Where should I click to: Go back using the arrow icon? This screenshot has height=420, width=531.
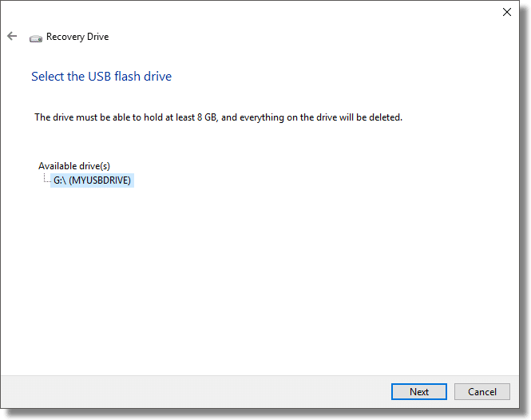coord(12,36)
